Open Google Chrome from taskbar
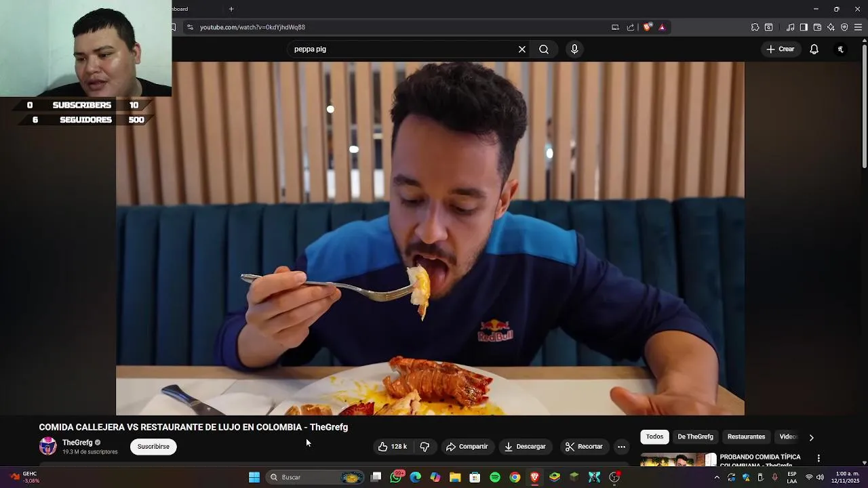The height and width of the screenshot is (488, 868). pos(515,477)
